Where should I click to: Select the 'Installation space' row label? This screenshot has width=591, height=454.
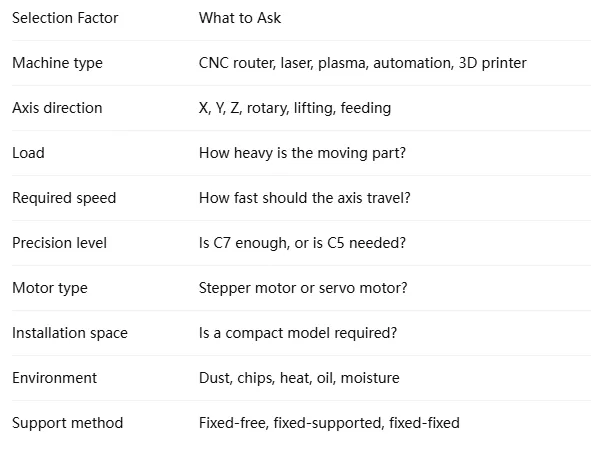click(x=70, y=333)
